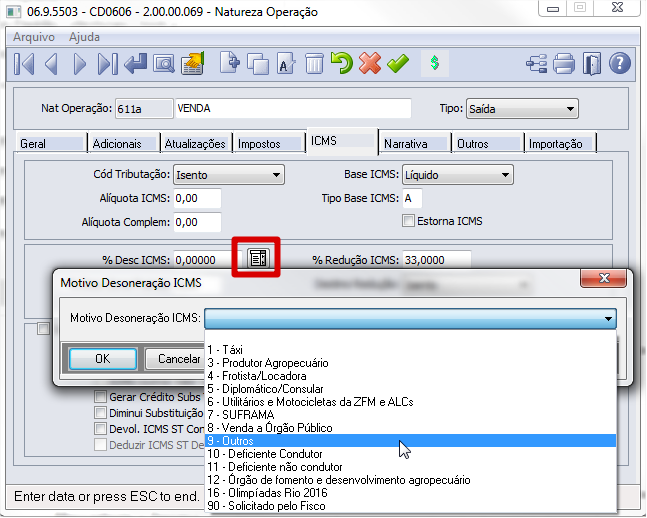Select 10 - Deficiente Condutor
Viewport: 647px width, 518px height.
tap(410, 454)
